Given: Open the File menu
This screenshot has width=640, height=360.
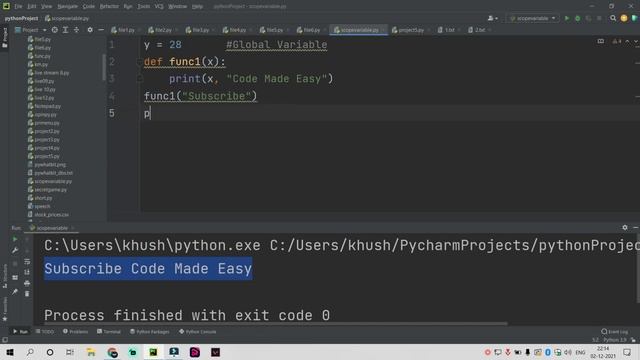Looking at the screenshot, I should 18,6.
